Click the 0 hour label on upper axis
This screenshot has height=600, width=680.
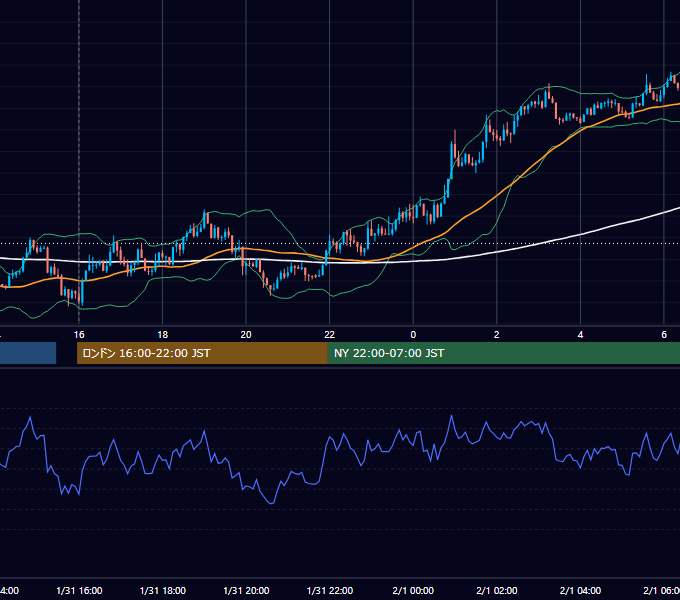tap(413, 335)
